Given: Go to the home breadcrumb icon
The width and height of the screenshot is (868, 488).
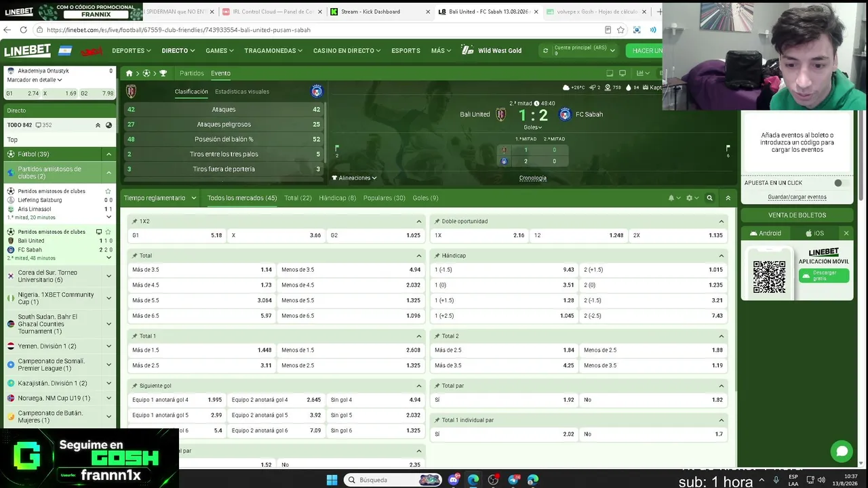Looking at the screenshot, I should tap(129, 73).
